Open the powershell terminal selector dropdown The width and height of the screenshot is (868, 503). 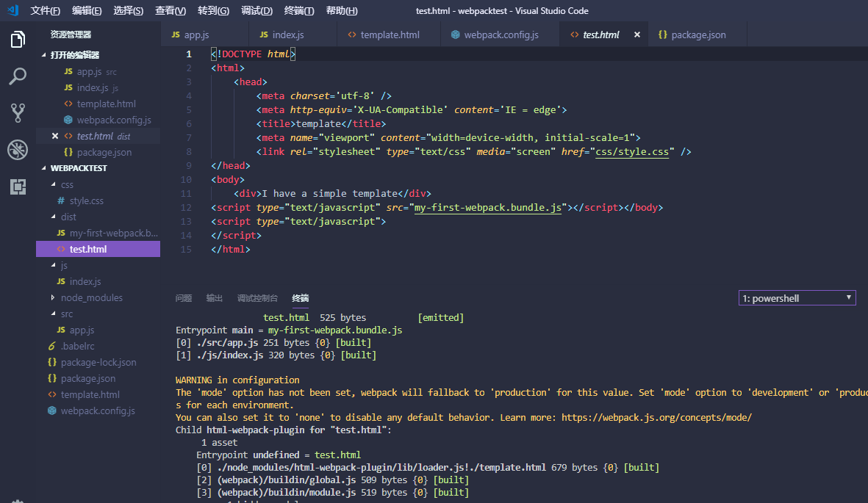click(x=797, y=297)
